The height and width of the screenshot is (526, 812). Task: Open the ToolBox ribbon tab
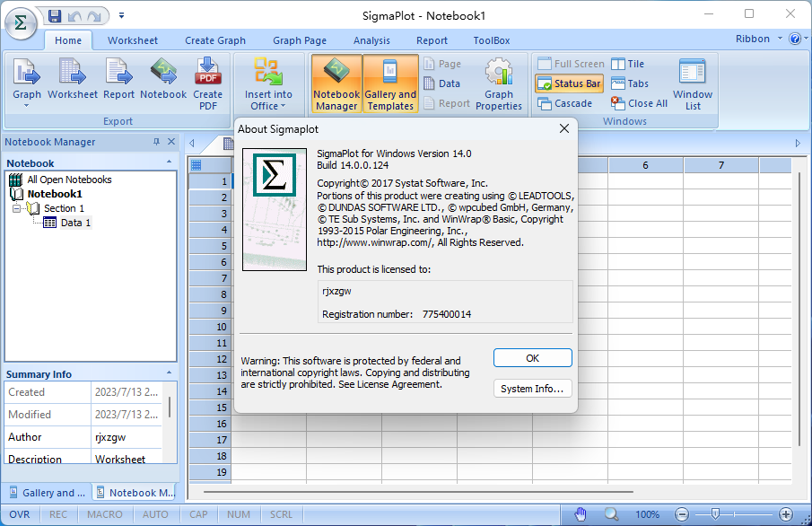492,40
